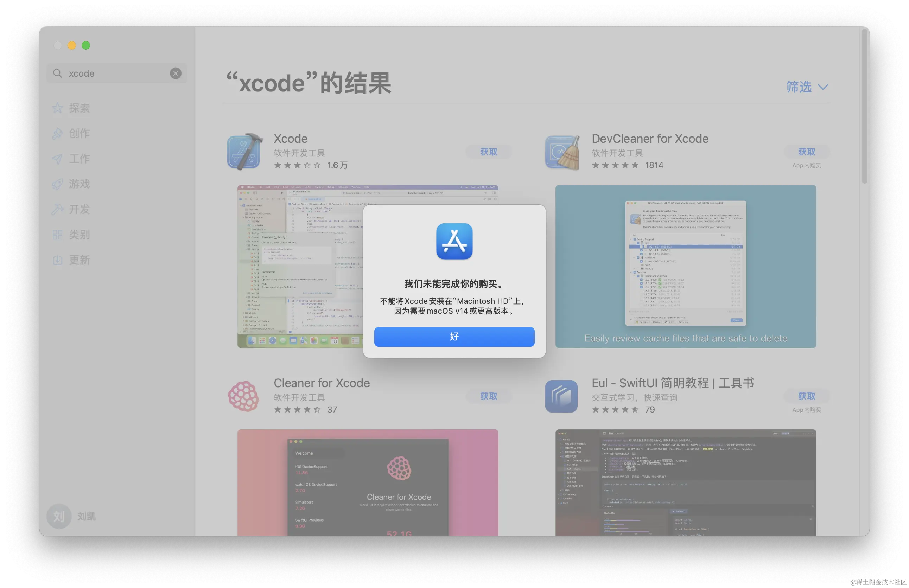Click 获取 for DevCleaner for Xcode
The image size is (909, 588).
pyautogui.click(x=806, y=152)
